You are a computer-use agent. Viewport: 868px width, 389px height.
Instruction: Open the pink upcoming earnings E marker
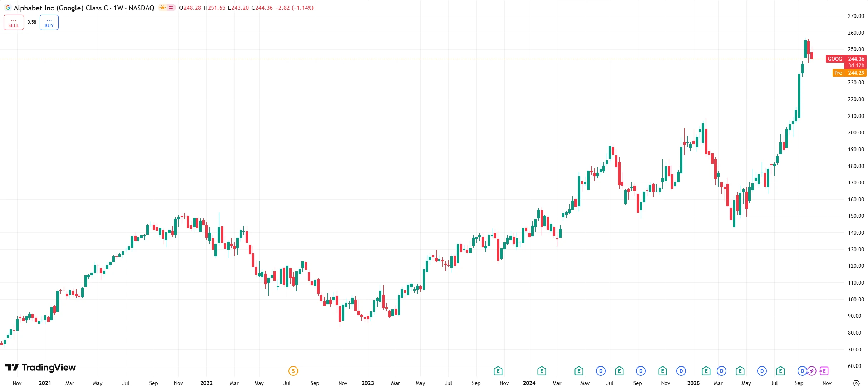coord(824,371)
